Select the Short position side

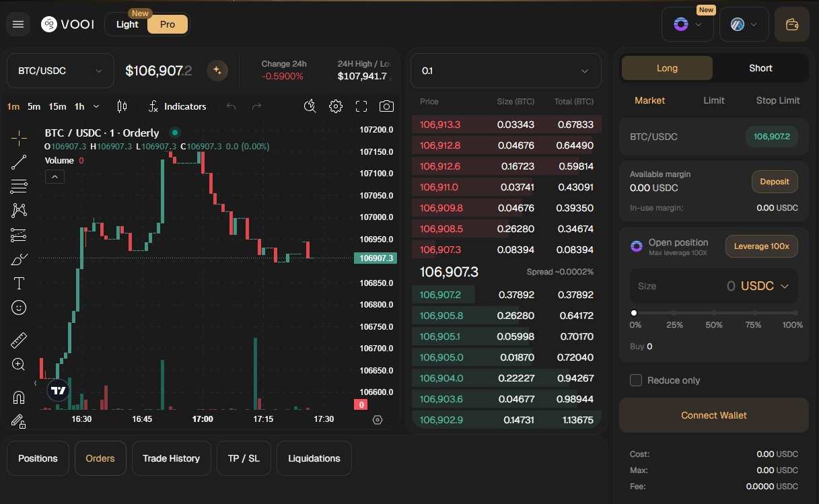(x=760, y=68)
